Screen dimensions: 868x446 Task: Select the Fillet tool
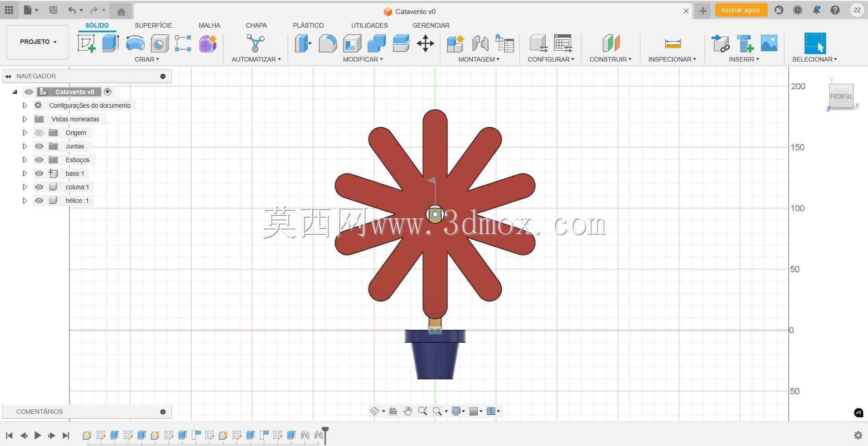click(x=328, y=43)
